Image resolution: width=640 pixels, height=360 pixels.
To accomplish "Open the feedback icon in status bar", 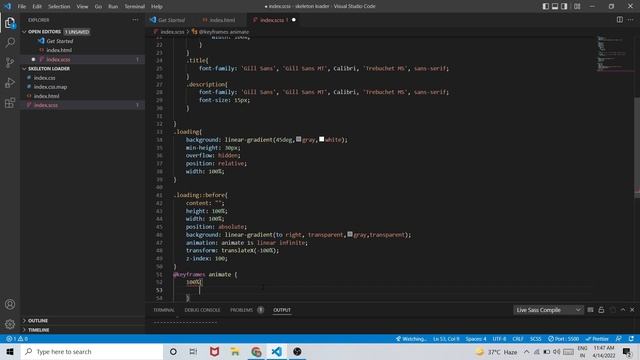I will pos(619,339).
